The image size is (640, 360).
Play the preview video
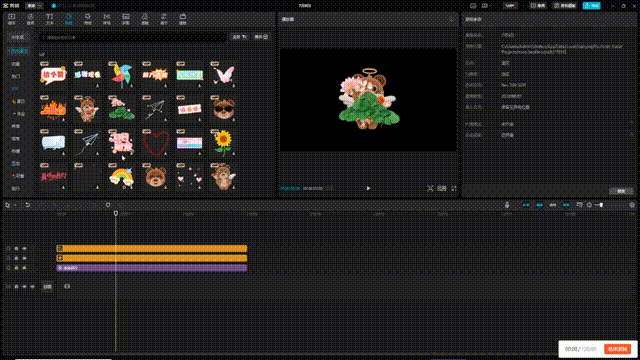pos(368,188)
